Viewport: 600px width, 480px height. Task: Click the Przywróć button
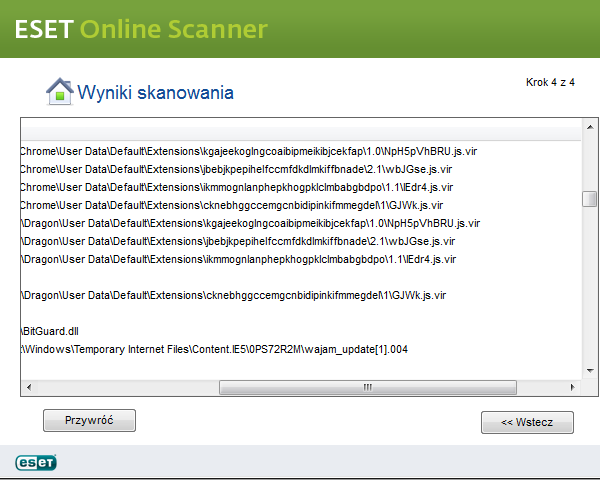coord(89,420)
